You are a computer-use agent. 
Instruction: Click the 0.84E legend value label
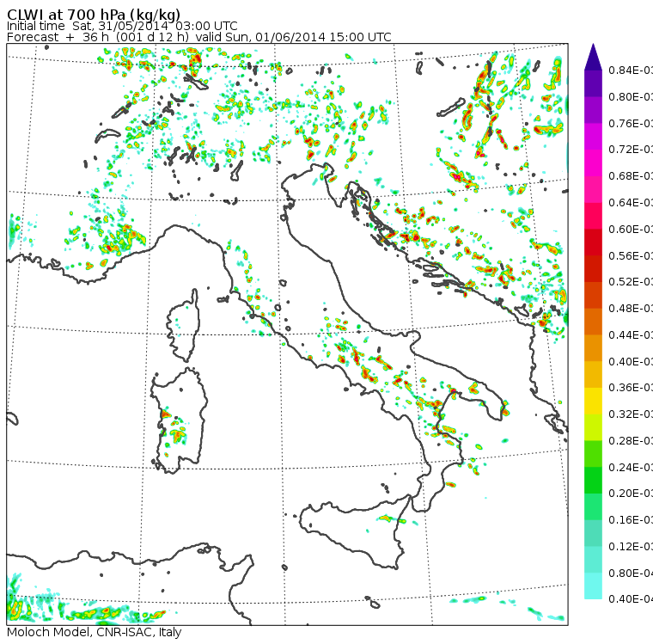[631, 70]
